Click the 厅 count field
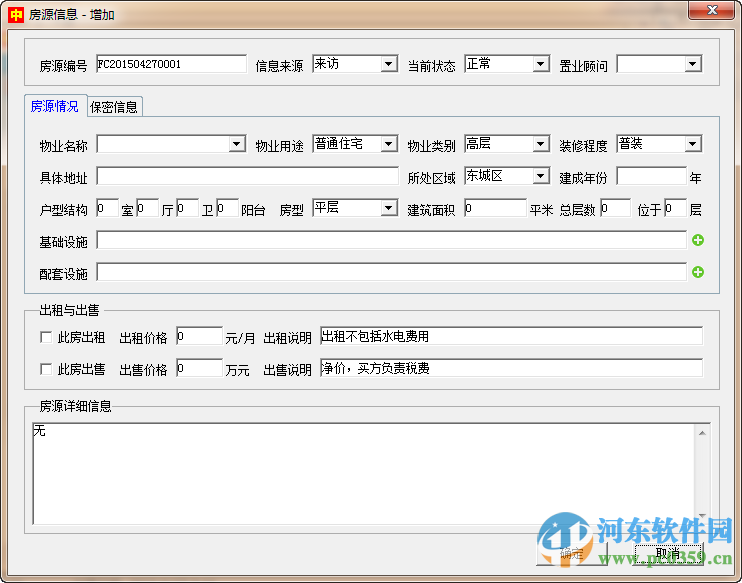 point(148,208)
